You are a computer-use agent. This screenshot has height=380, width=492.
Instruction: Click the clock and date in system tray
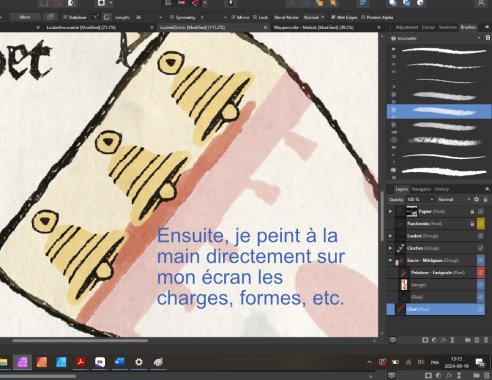[457, 362]
